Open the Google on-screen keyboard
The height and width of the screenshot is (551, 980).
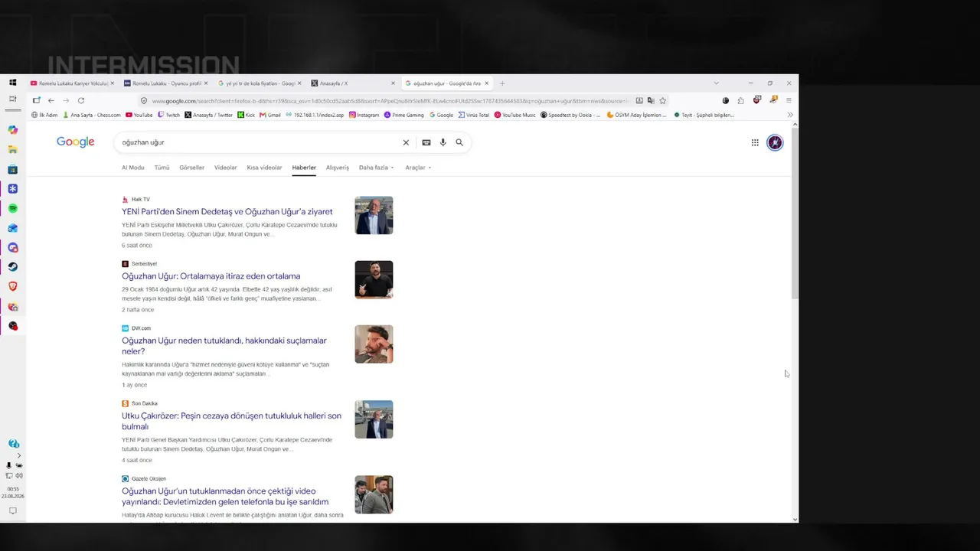tap(426, 142)
